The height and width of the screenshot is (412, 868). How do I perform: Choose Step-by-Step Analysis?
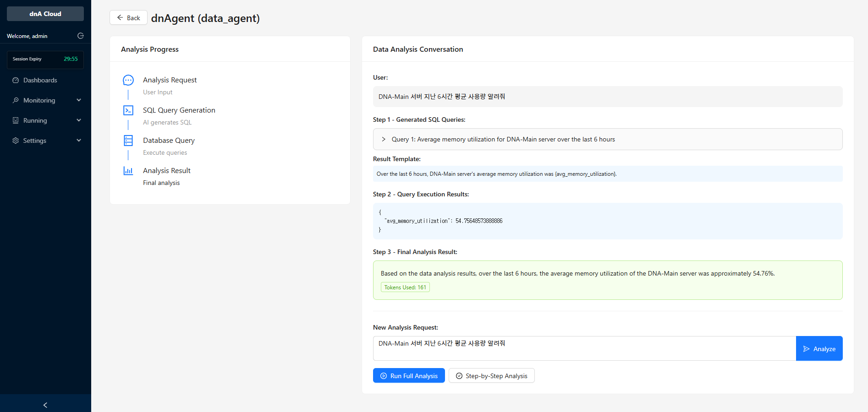491,376
